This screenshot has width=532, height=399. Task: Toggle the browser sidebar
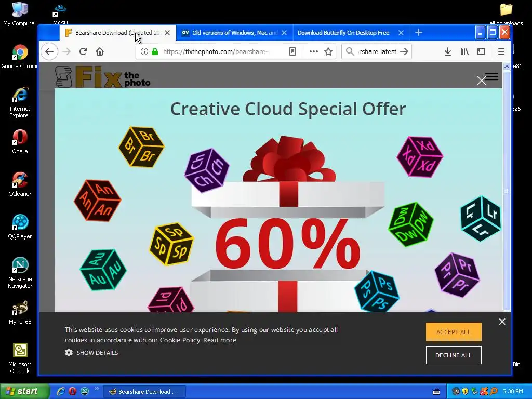(481, 51)
